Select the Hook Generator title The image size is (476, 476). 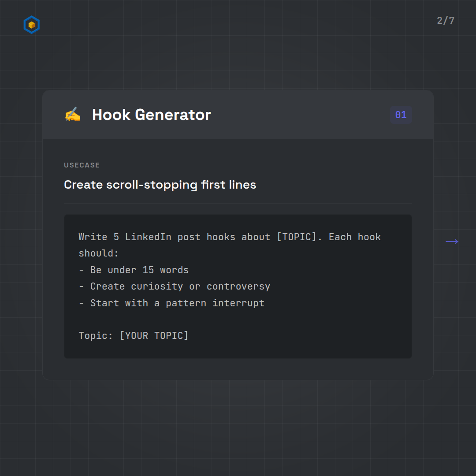(151, 115)
